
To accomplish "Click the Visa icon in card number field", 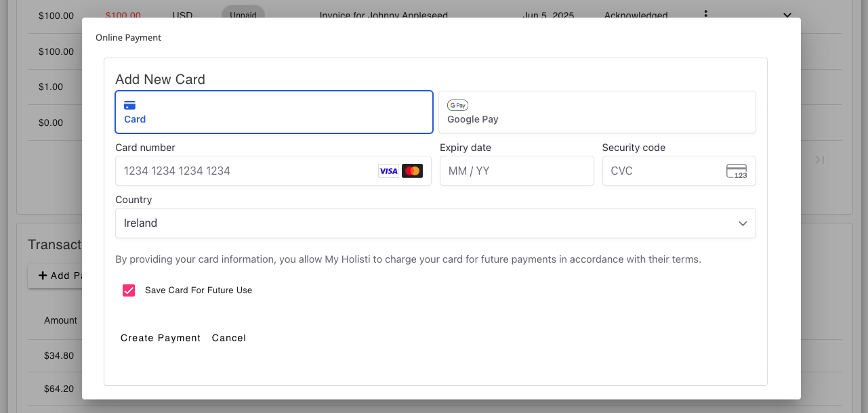I will [388, 171].
